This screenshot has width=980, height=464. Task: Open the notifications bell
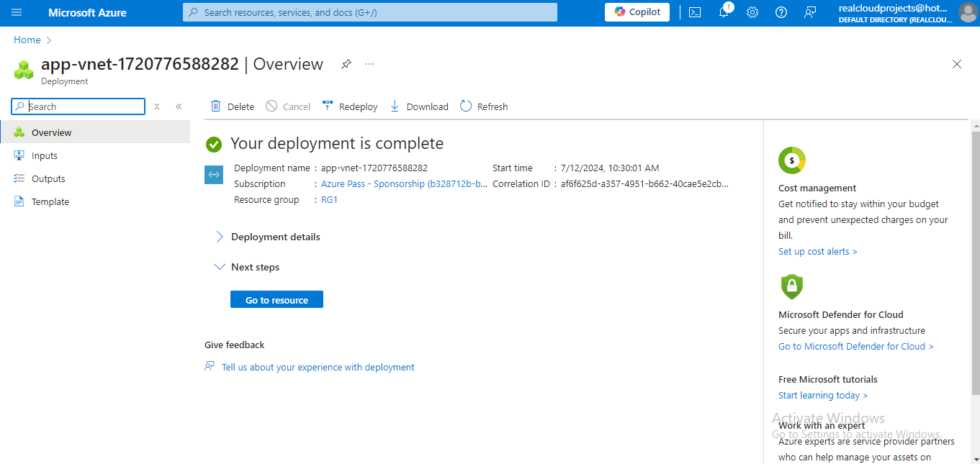click(x=724, y=12)
